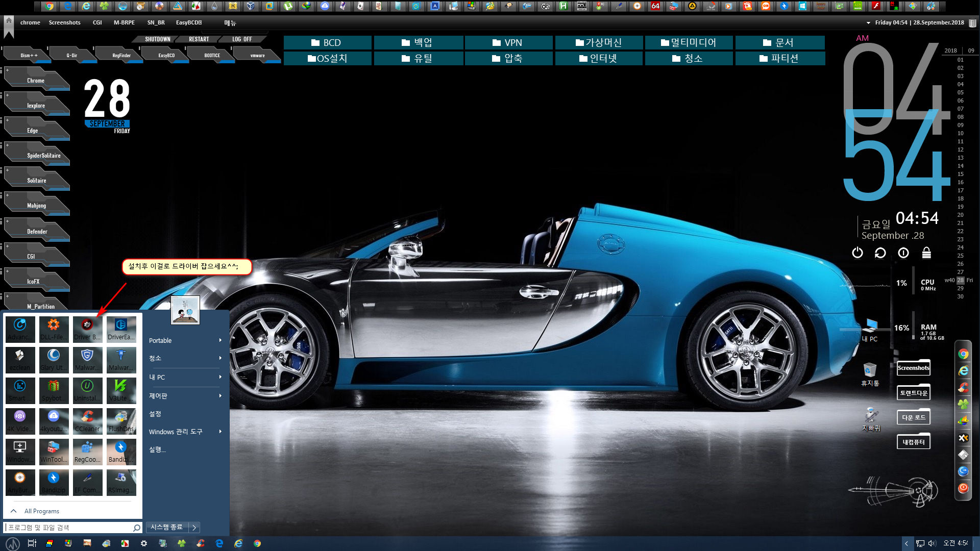Open 실행... from the start menu
Image resolution: width=980 pixels, height=551 pixels.
coord(157,449)
